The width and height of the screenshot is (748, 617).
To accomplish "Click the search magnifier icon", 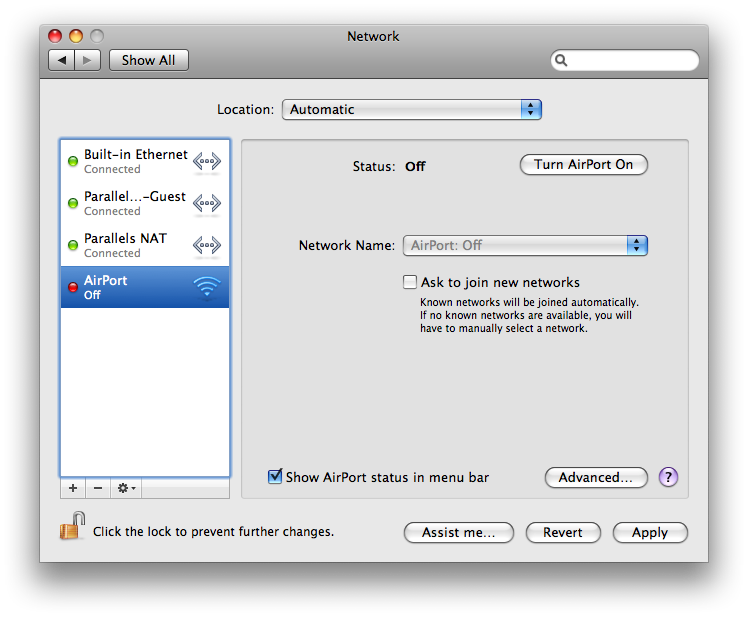I will coord(561,60).
